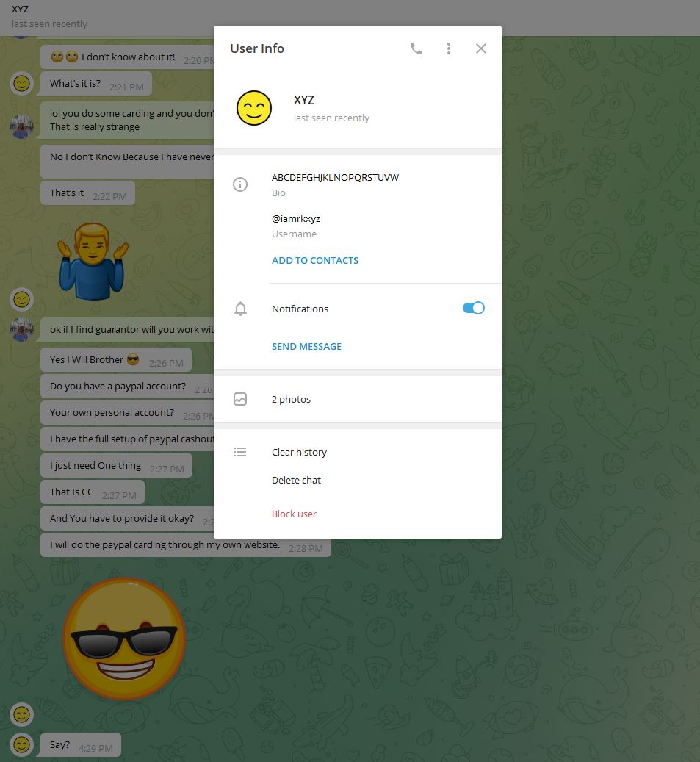Click ADD TO CONTACTS link

[315, 260]
